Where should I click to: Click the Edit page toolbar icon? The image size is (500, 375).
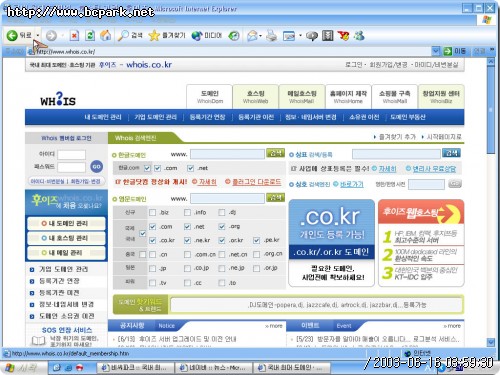pyautogui.click(x=289, y=35)
